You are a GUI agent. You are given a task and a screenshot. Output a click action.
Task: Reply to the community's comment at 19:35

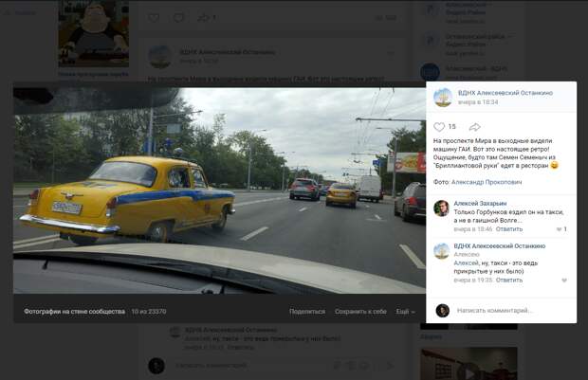[509, 280]
